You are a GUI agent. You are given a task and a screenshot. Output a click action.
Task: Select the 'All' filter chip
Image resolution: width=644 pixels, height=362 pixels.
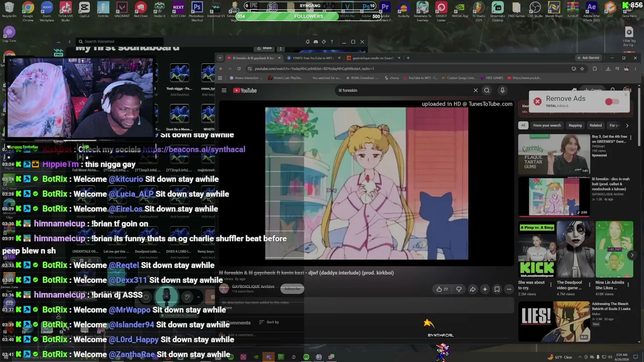click(x=523, y=125)
